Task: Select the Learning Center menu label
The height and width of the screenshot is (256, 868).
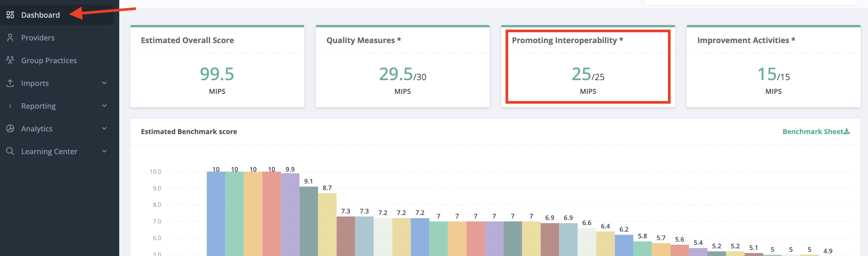Action: (49, 151)
